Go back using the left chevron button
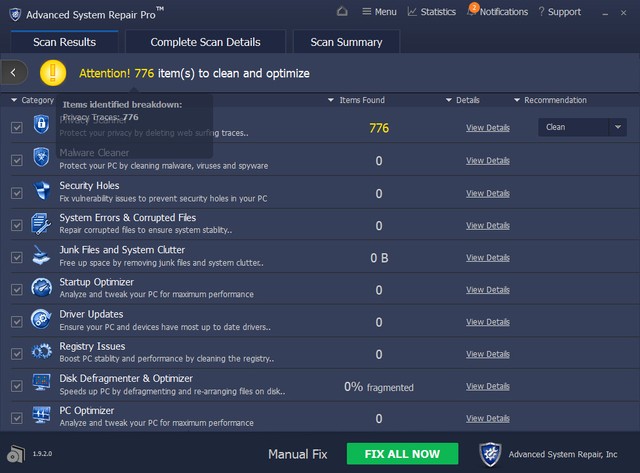This screenshot has width=640, height=473. click(14, 73)
